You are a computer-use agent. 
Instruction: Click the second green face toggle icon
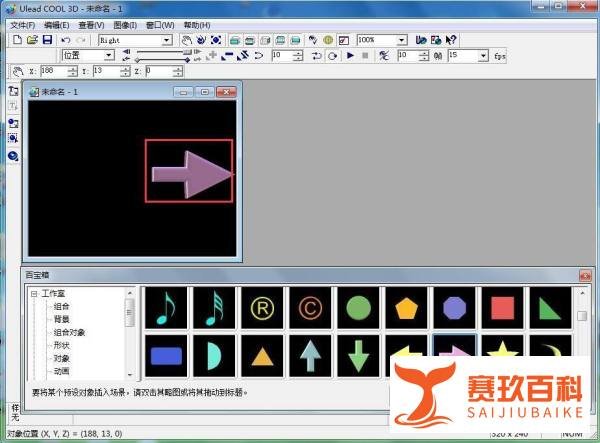[250, 40]
